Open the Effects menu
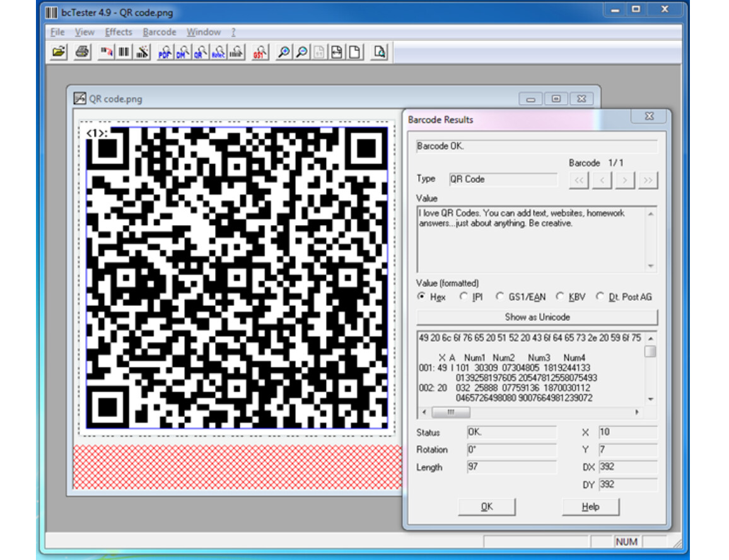The width and height of the screenshot is (729, 560). pyautogui.click(x=119, y=32)
